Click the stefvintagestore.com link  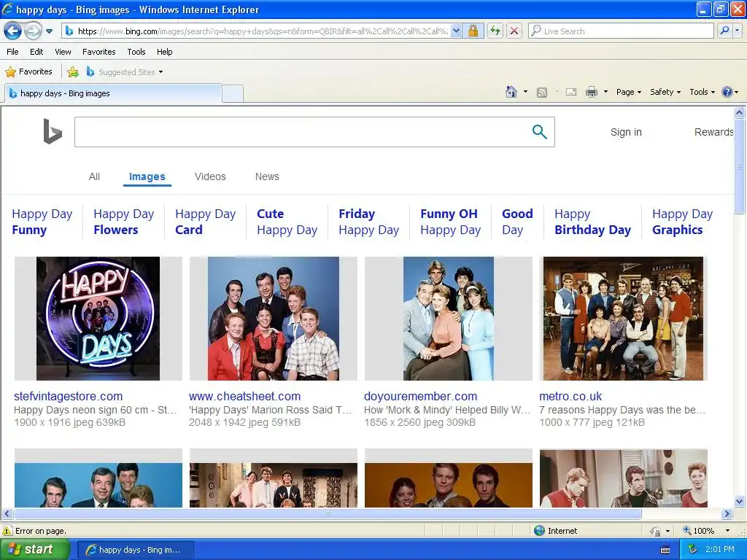68,396
